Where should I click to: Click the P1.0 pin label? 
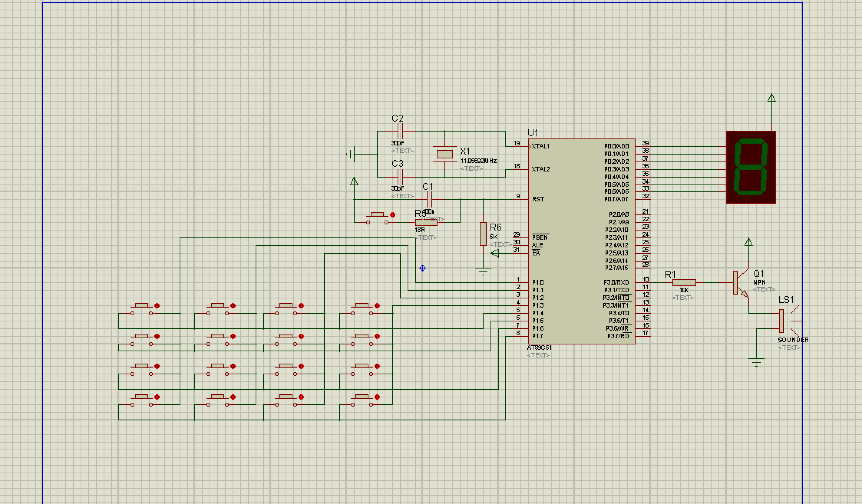[538, 282]
